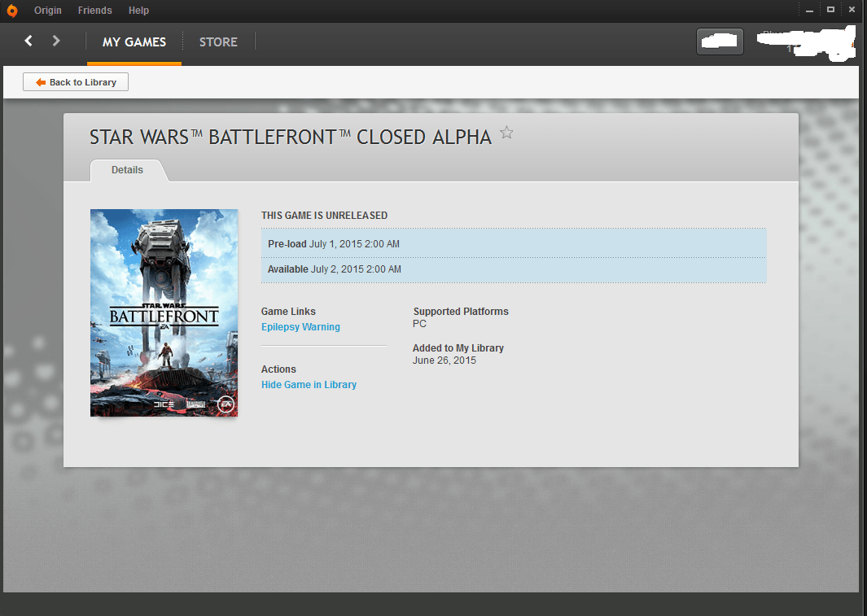Click the 'This game is unreleased' heading
This screenshot has width=867, height=616.
click(325, 216)
